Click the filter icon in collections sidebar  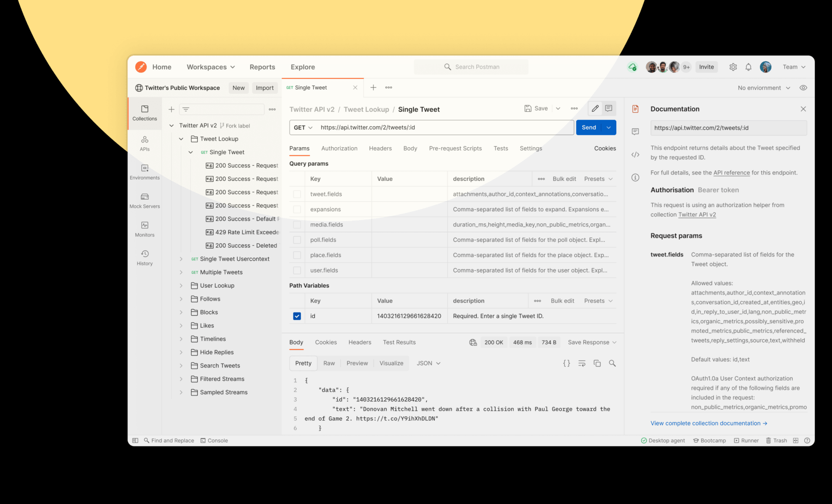click(186, 109)
